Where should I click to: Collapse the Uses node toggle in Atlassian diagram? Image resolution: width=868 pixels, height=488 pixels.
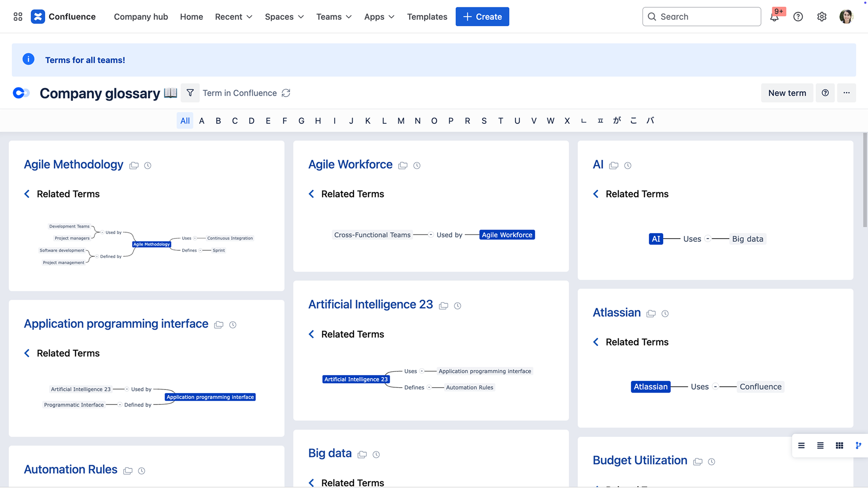point(715,386)
